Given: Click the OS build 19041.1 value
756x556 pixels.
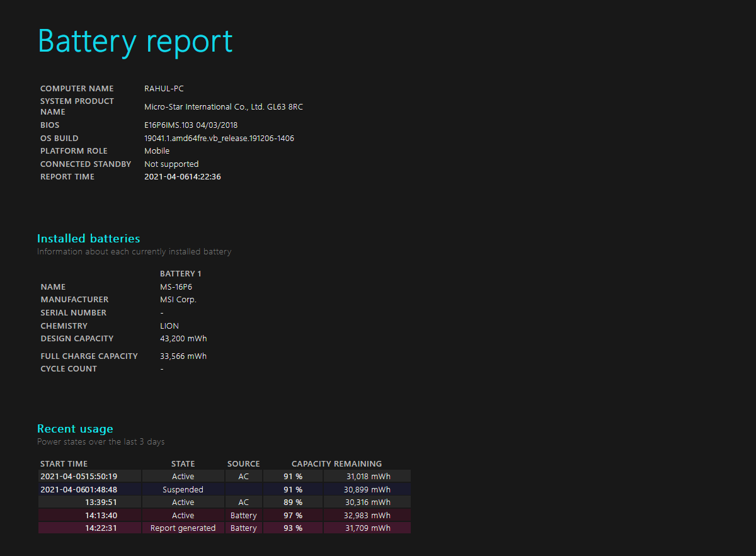Looking at the screenshot, I should [219, 139].
